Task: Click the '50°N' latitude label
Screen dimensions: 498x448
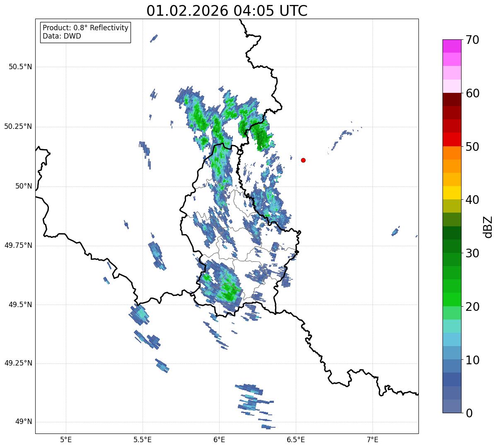Action: coord(24,186)
